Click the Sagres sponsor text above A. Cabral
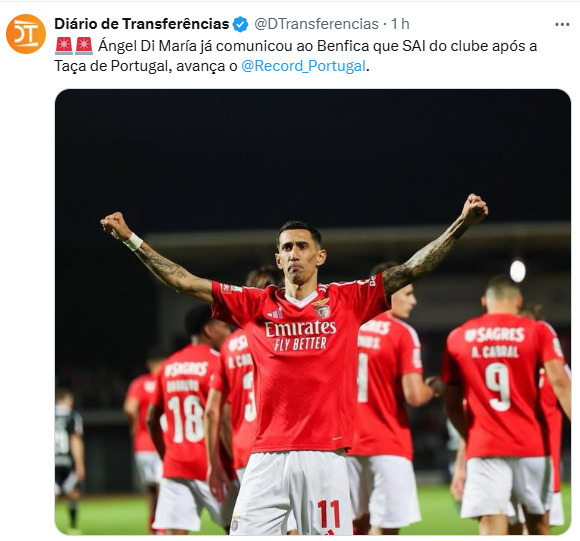Viewport: 580px width, 541px height. tap(495, 335)
